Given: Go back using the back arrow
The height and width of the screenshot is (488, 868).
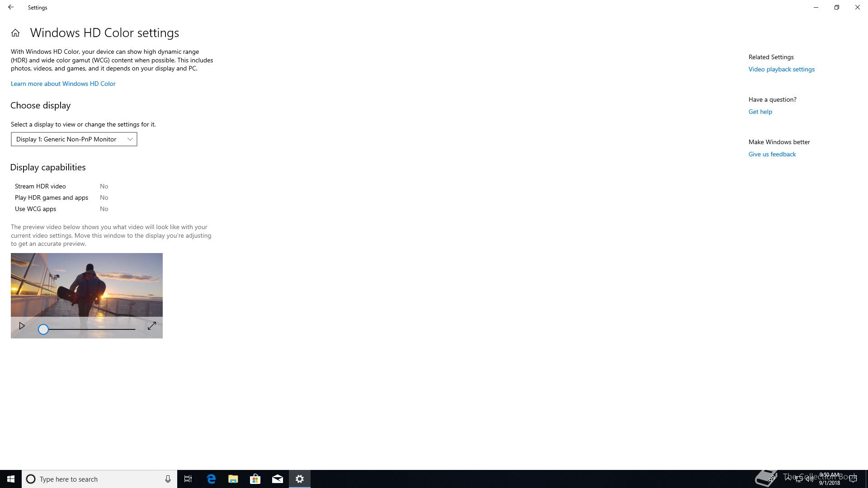Looking at the screenshot, I should tap(11, 7).
